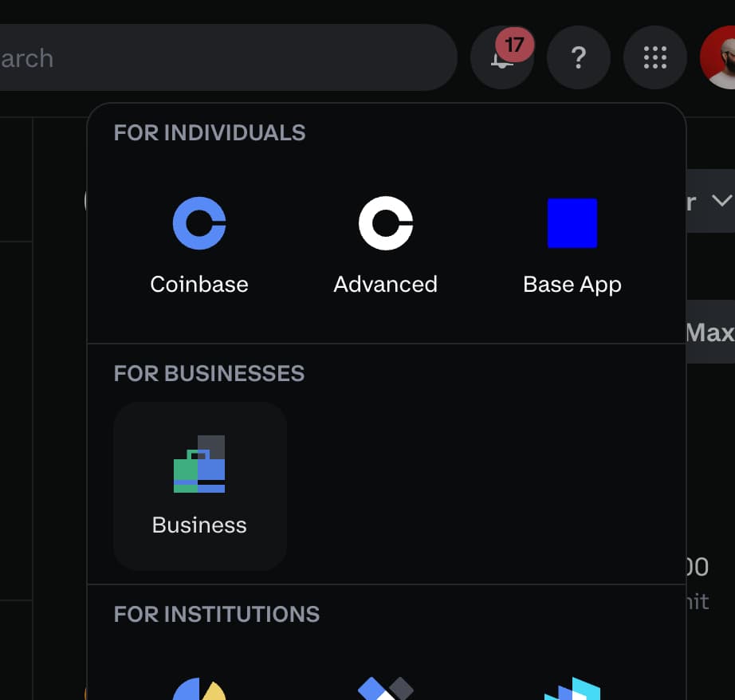Open the Coinbase app blue logo

199,223
